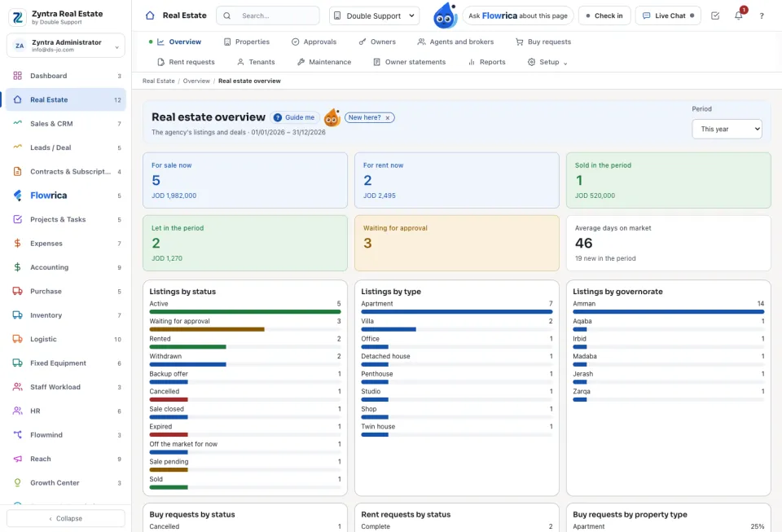
Task: Click the notifications bell icon
Action: click(x=739, y=15)
